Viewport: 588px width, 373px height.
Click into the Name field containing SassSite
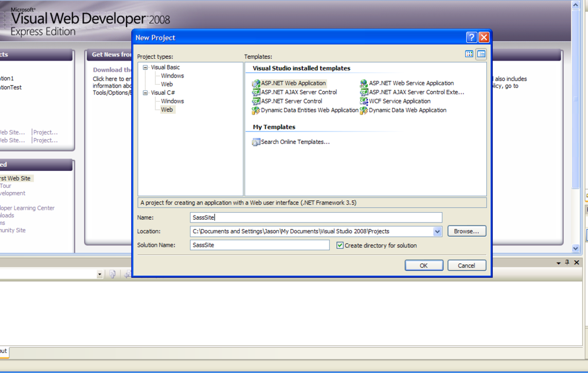pos(316,217)
